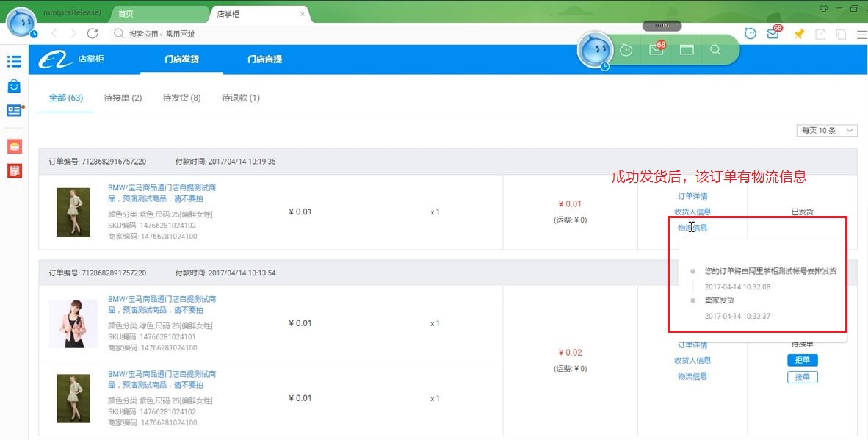Click the blue 拒单 button

(802, 360)
